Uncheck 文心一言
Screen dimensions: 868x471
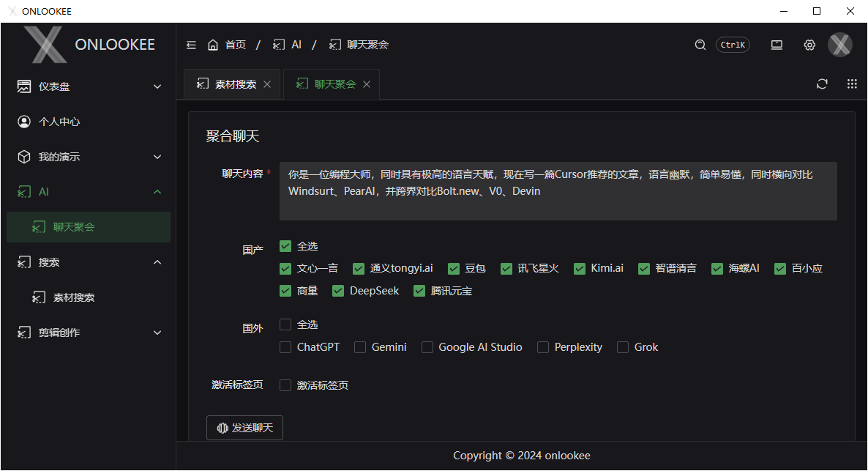(x=285, y=269)
